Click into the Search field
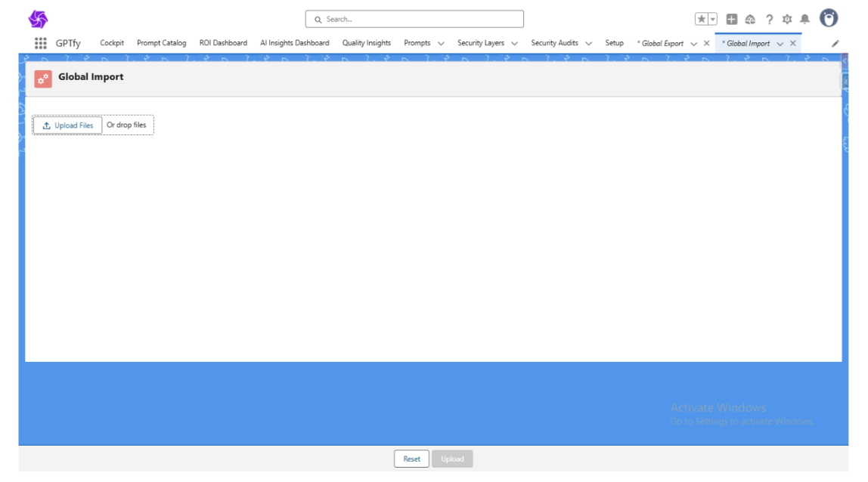Image resolution: width=868 pixels, height=482 pixels. 414,19
